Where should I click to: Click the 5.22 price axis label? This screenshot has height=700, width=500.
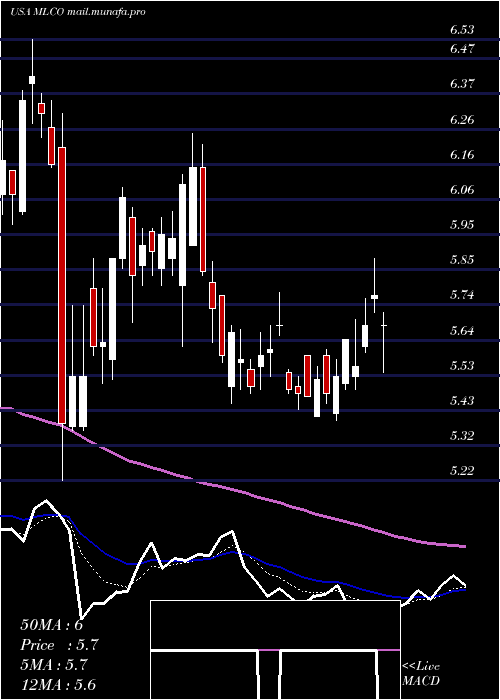tap(462, 471)
